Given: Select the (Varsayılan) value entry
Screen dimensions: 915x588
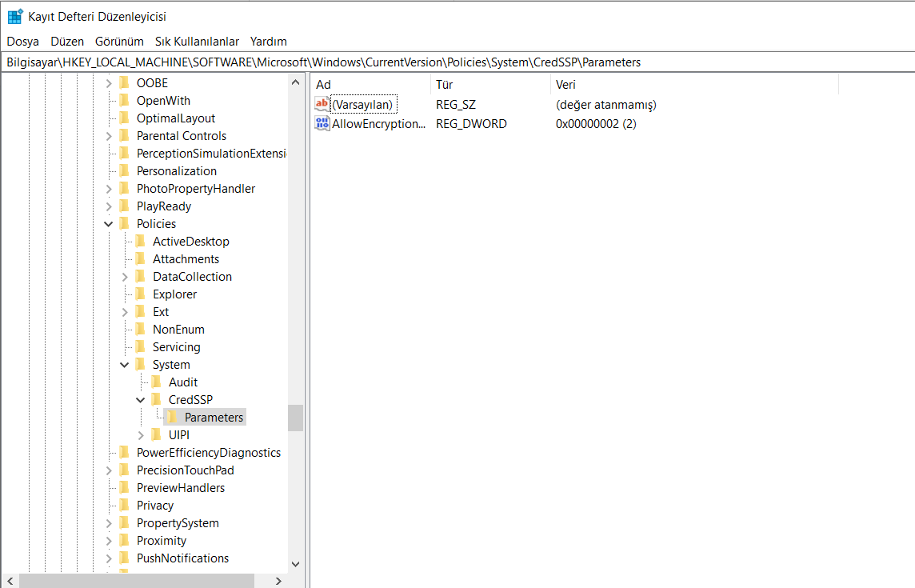Looking at the screenshot, I should pyautogui.click(x=363, y=105).
